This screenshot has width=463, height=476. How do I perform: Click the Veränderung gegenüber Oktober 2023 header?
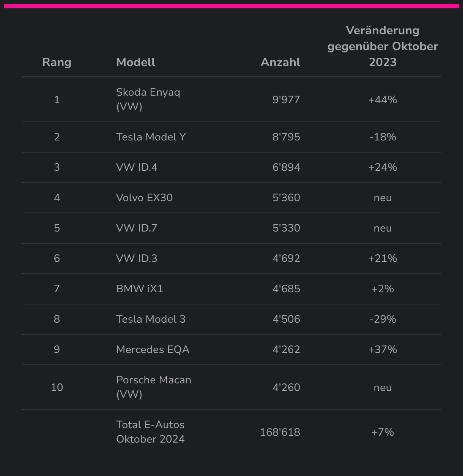[x=383, y=46]
